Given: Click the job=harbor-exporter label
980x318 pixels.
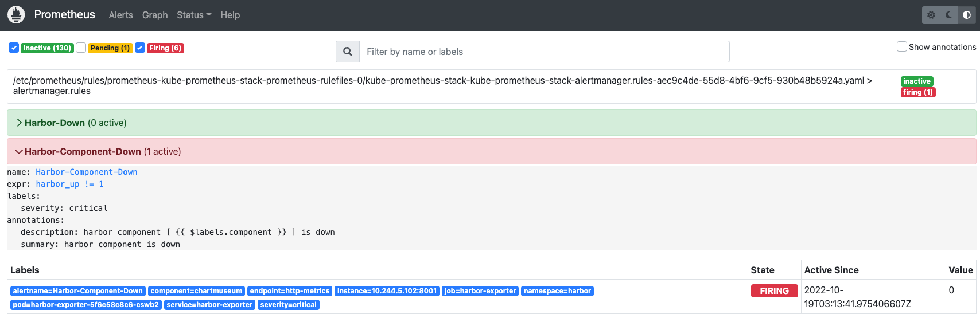Looking at the screenshot, I should 480,291.
